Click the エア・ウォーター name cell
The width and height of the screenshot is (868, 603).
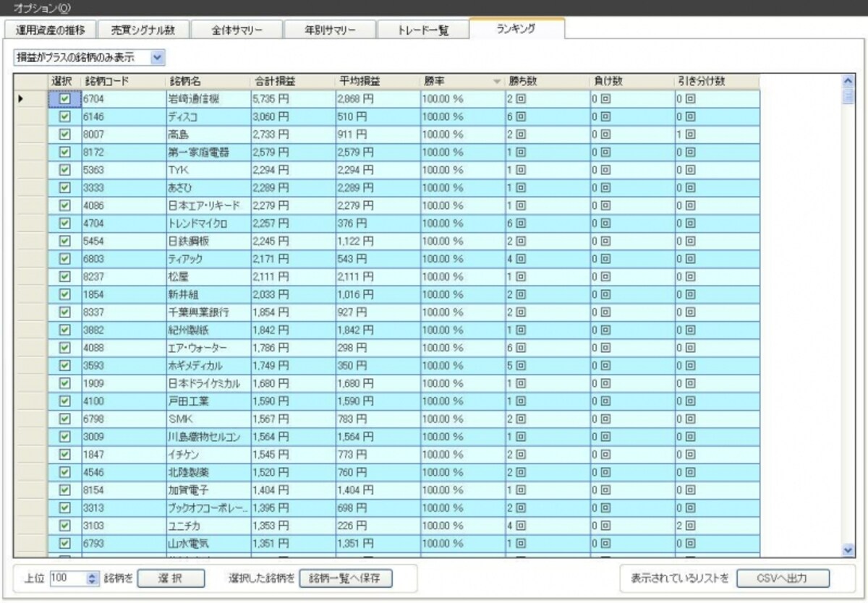[208, 347]
